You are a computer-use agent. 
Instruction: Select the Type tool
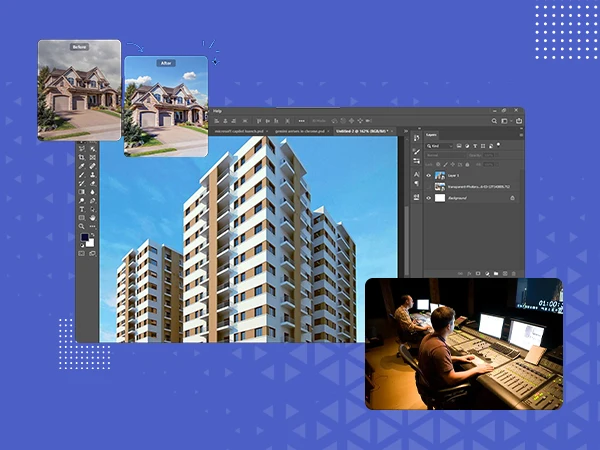click(x=82, y=209)
